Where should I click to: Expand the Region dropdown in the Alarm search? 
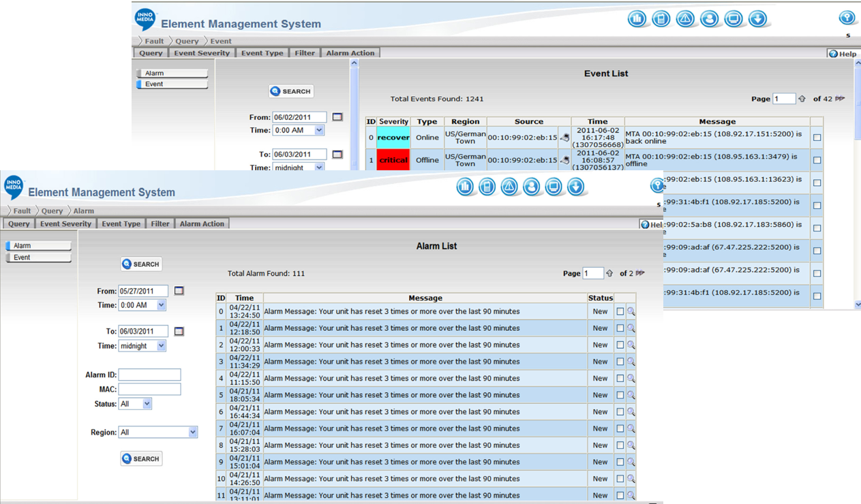(157, 432)
